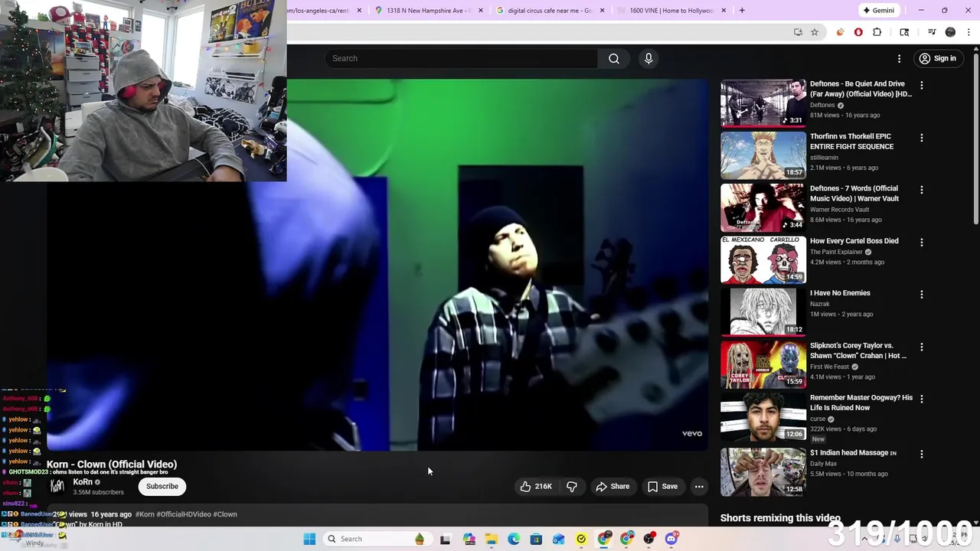Launch Microsoft Edge from taskbar
The width and height of the screenshot is (980, 551).
(x=514, y=539)
